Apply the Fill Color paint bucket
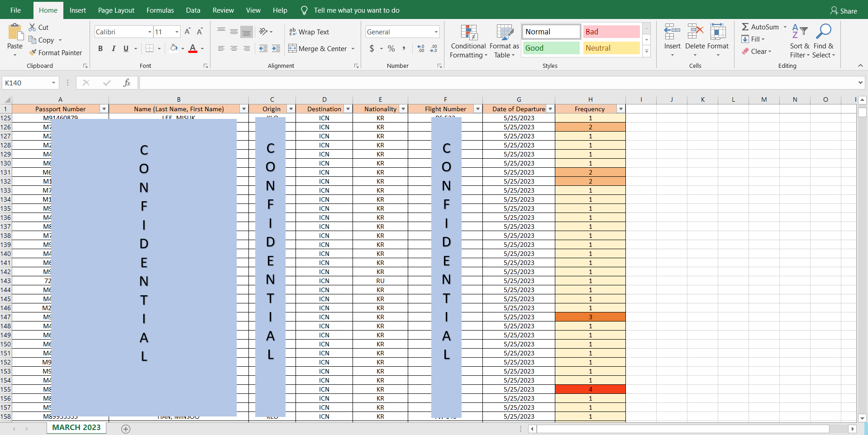 tap(174, 48)
